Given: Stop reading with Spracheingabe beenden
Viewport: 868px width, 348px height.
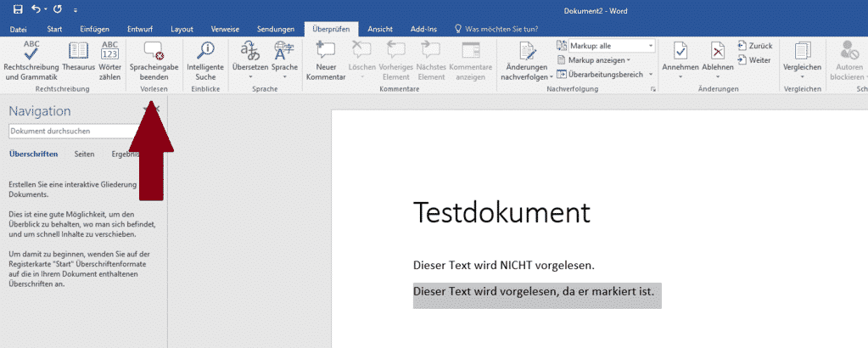Looking at the screenshot, I should [x=154, y=61].
